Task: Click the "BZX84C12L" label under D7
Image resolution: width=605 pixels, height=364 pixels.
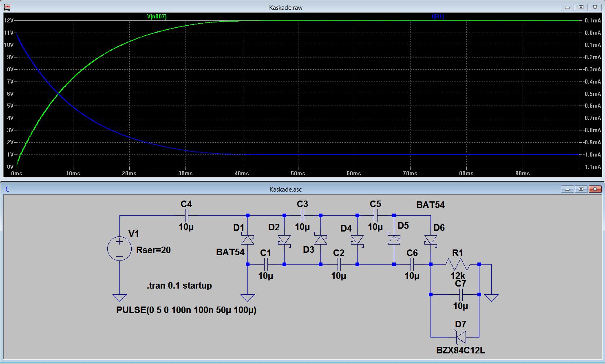Action: [461, 350]
